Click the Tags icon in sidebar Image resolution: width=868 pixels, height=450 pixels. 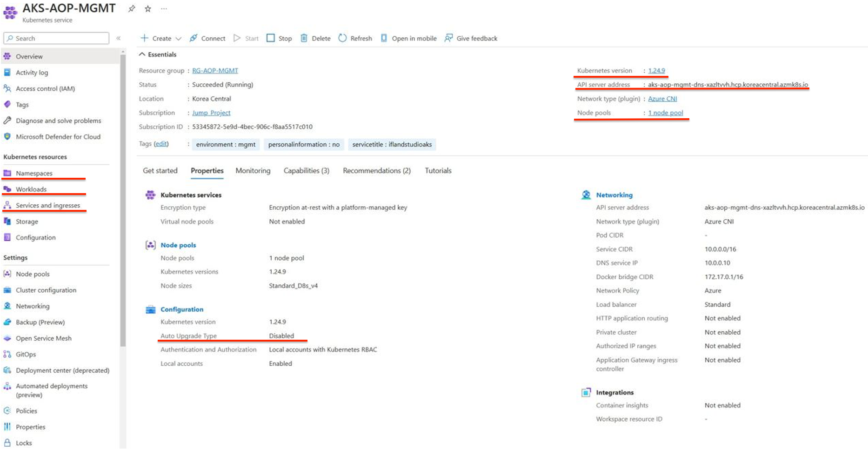click(7, 105)
